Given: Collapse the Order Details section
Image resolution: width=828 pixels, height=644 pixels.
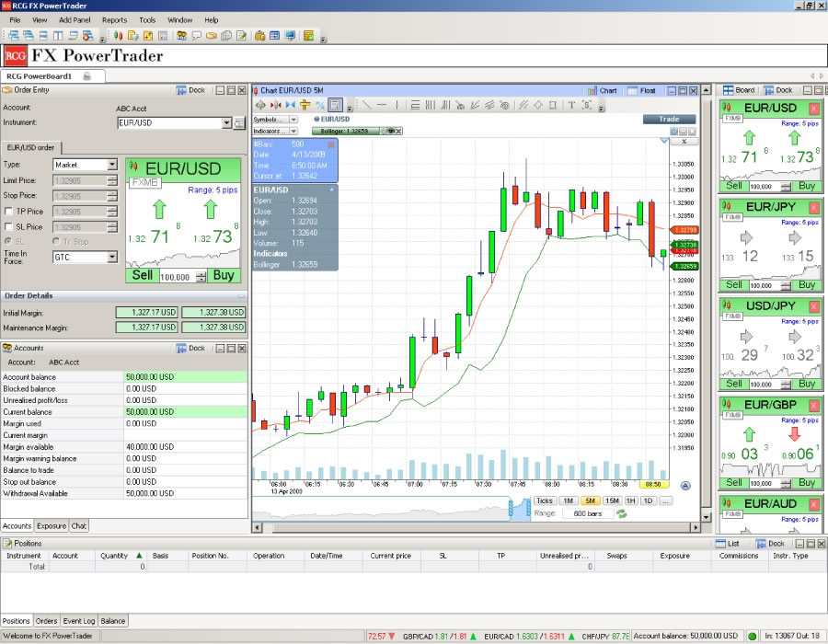Looking at the screenshot, I should (x=241, y=296).
